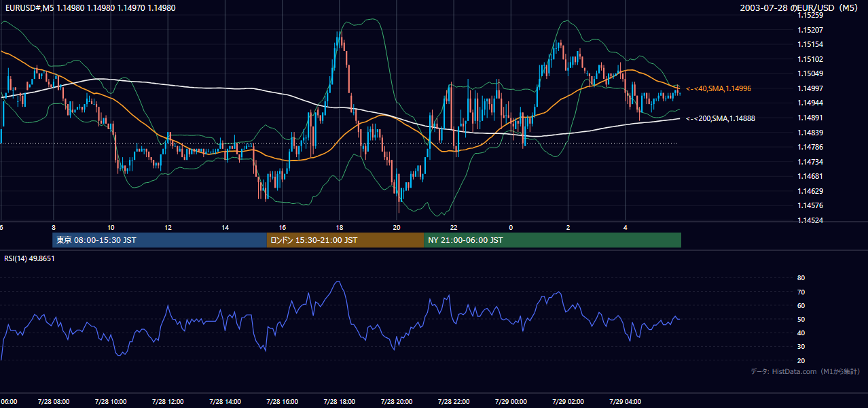
Task: Click the orange 40 SMA label 1.14996
Action: coord(719,88)
